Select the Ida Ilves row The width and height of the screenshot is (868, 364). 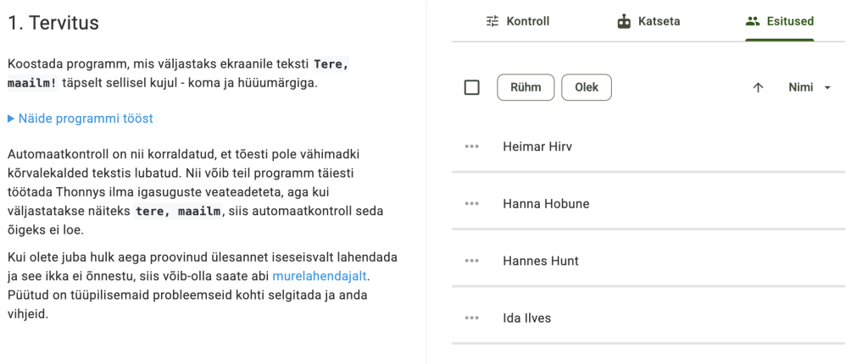click(527, 318)
